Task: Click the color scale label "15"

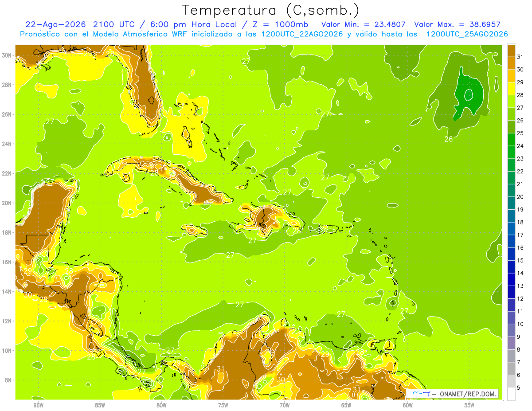Action: [x=520, y=260]
